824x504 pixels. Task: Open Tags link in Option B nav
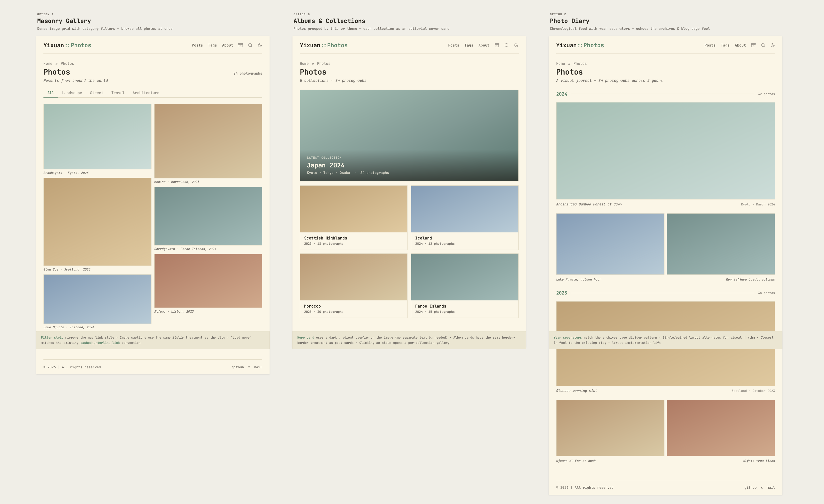469,45
